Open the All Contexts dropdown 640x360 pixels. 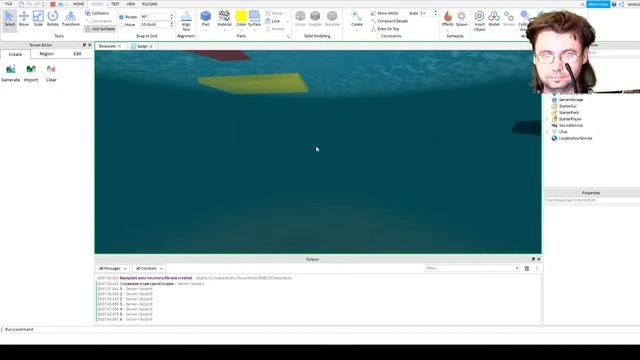pyautogui.click(x=149, y=269)
